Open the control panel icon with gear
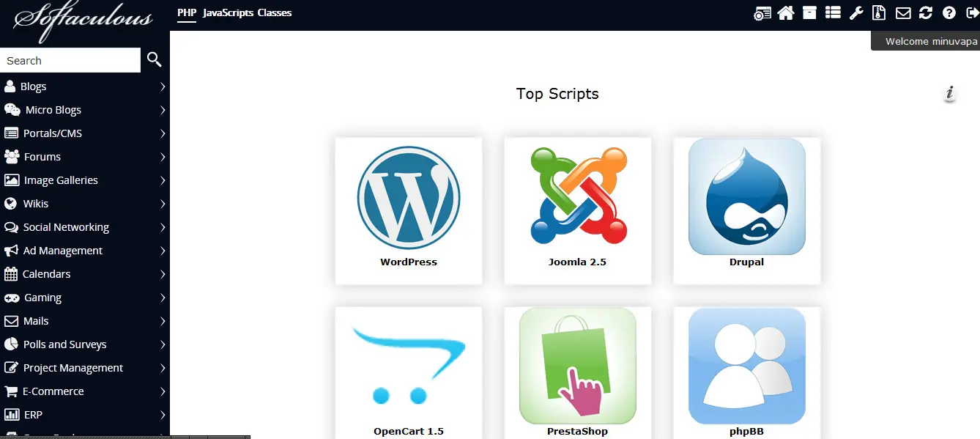 coord(762,13)
